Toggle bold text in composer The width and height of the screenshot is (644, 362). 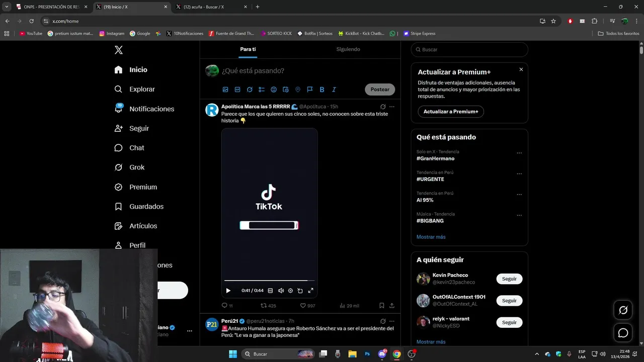(322, 89)
